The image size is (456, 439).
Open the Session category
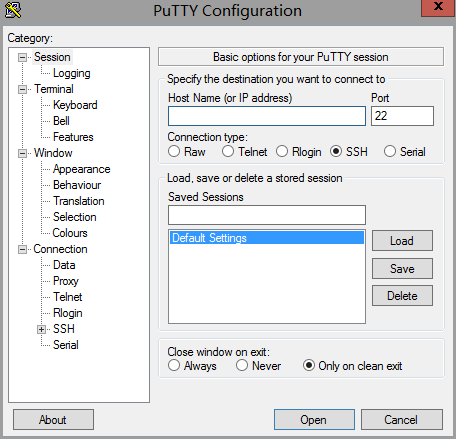point(52,57)
